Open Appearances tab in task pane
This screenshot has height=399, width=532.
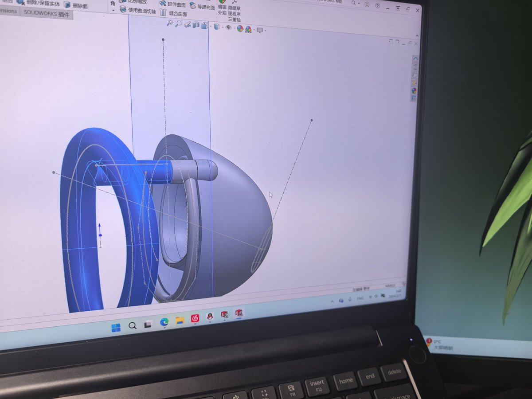414,90
